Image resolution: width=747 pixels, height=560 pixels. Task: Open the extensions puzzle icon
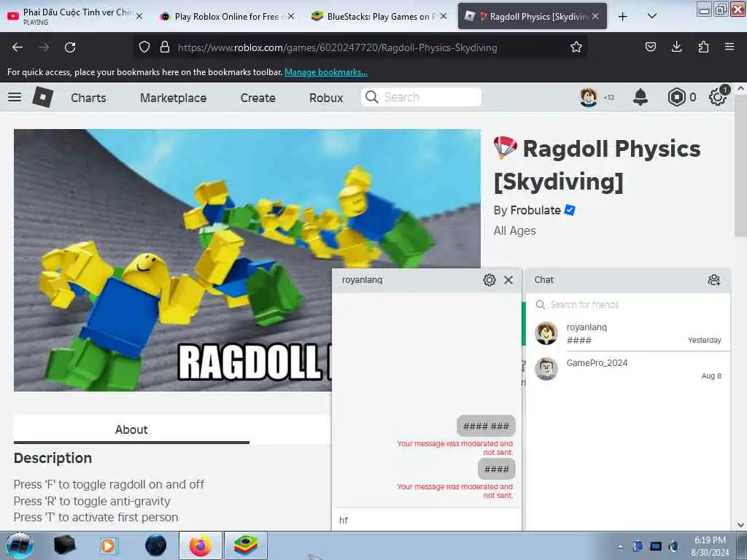703,47
